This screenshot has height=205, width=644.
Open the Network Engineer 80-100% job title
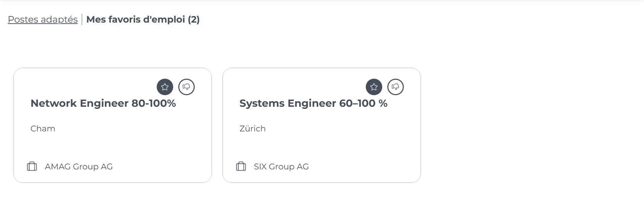(103, 103)
